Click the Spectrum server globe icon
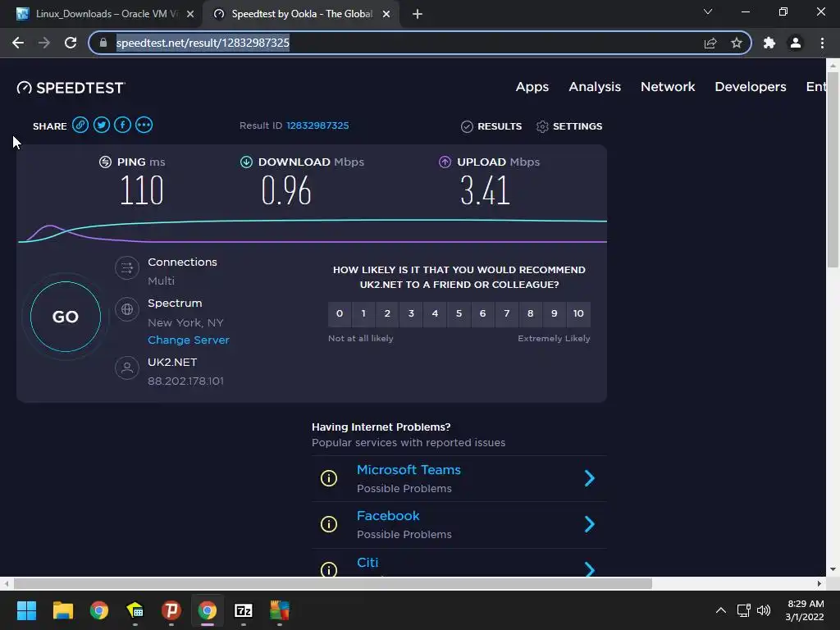This screenshot has width=840, height=630. tap(127, 309)
